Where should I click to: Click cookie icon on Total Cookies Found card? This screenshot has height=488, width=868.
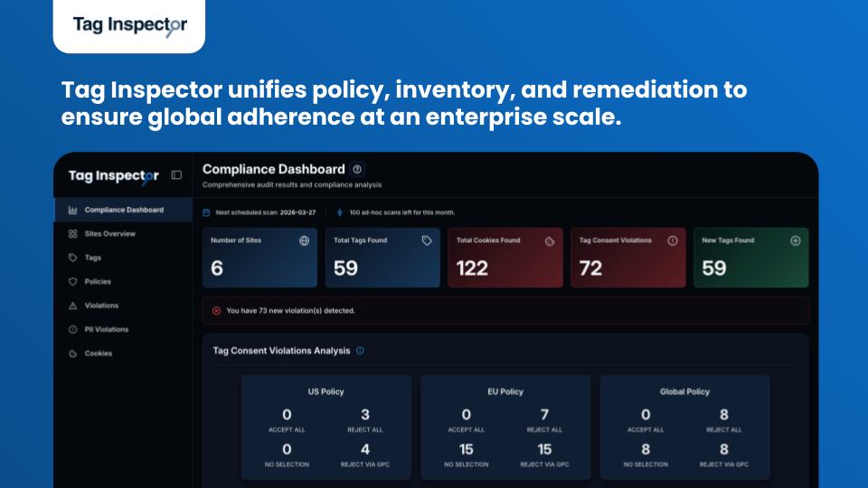point(550,240)
